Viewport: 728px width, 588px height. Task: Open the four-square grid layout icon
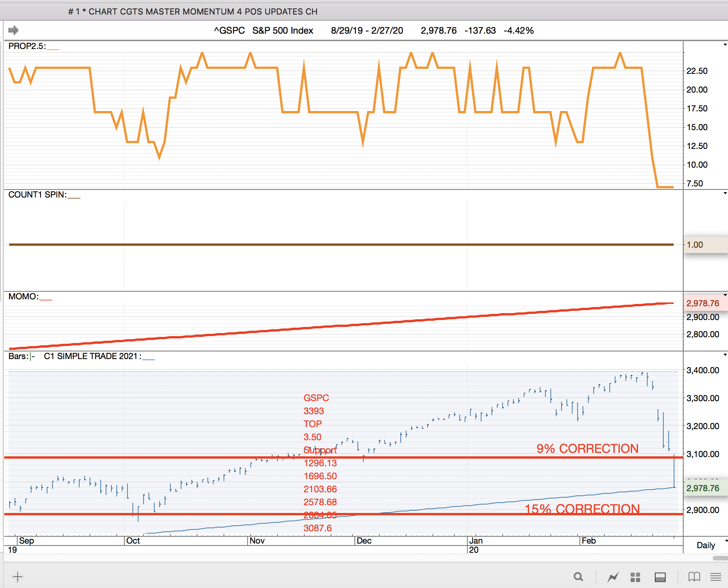635,577
